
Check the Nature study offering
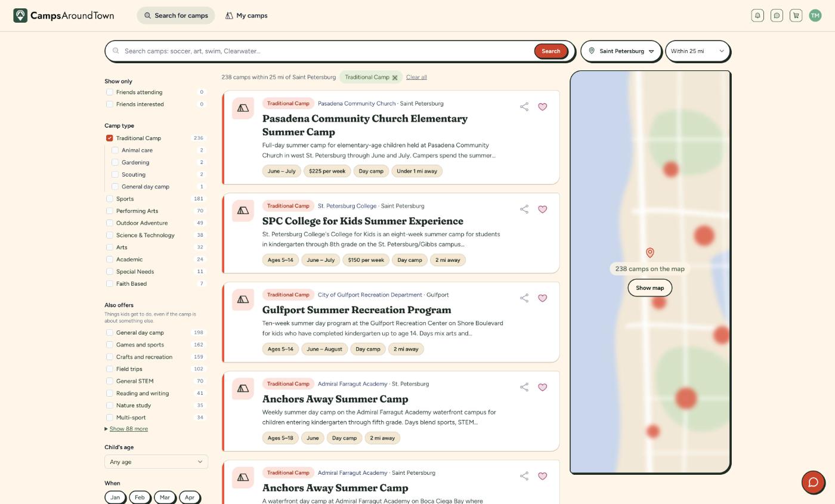pos(109,406)
